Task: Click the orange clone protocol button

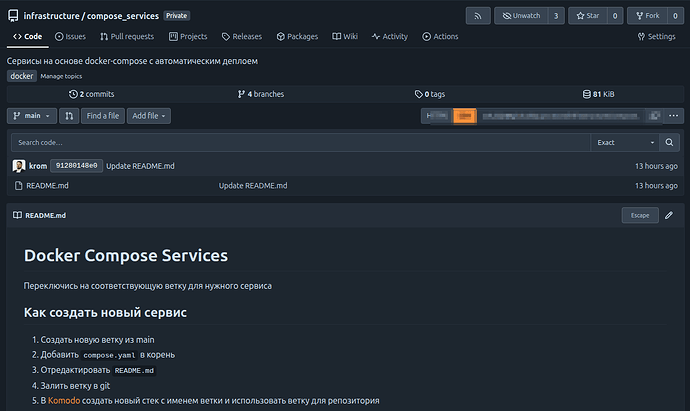Action: (465, 116)
